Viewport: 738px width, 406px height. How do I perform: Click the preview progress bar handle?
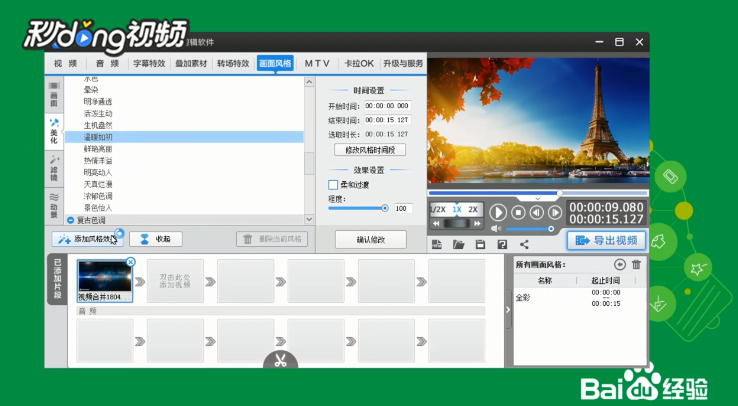[x=560, y=193]
